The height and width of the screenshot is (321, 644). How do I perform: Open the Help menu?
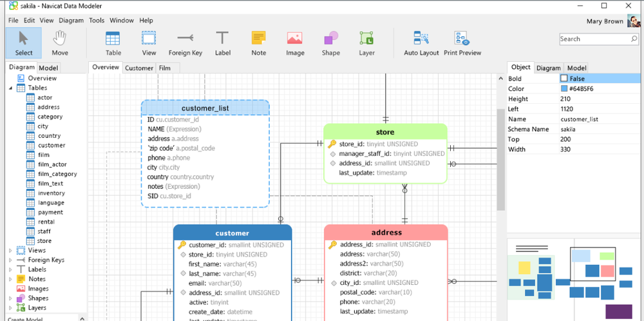tap(146, 21)
